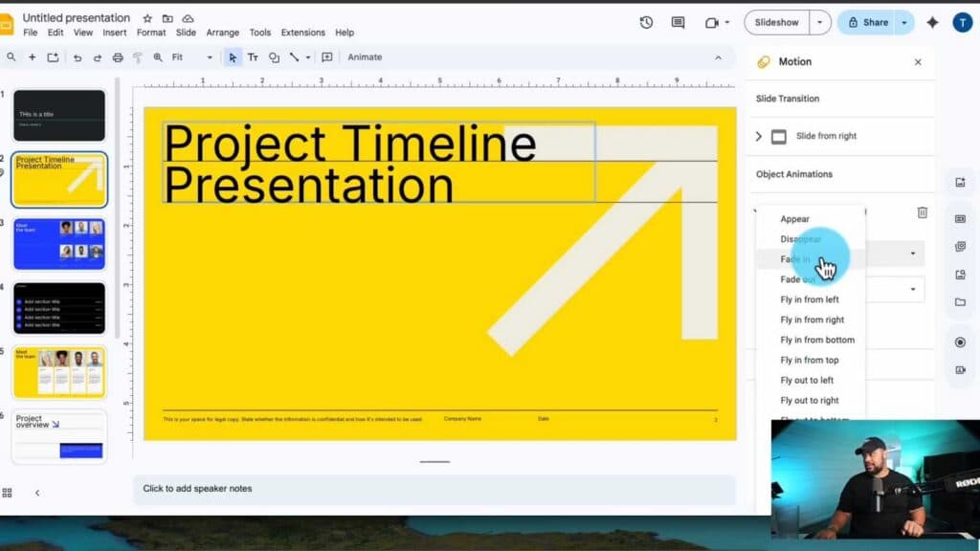Open the animation trigger dropdown arrow
980x551 pixels.
point(913,289)
